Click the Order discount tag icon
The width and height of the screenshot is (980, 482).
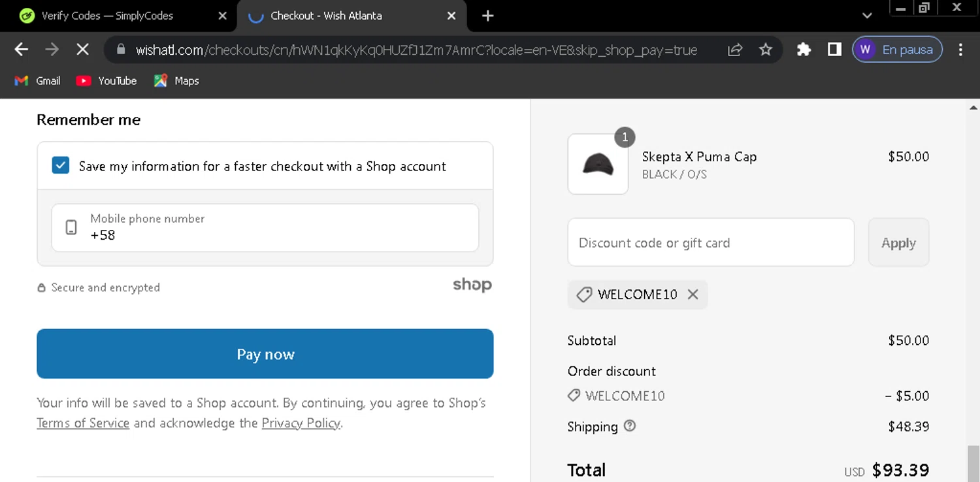click(x=574, y=395)
